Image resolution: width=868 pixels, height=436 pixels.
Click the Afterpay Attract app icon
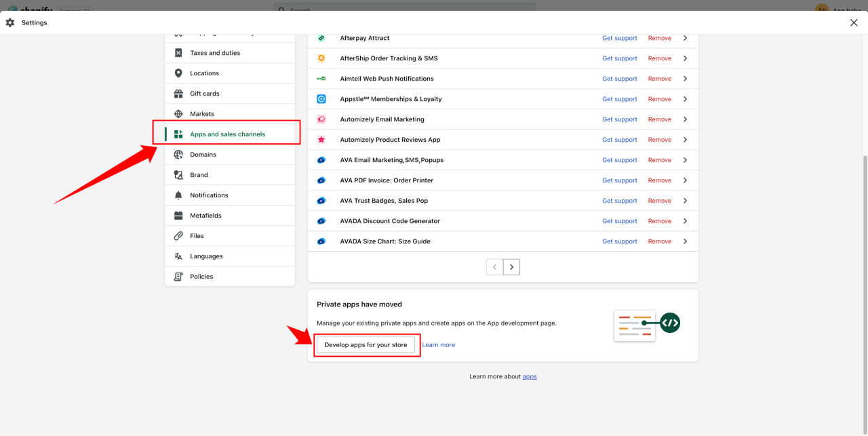click(x=321, y=38)
